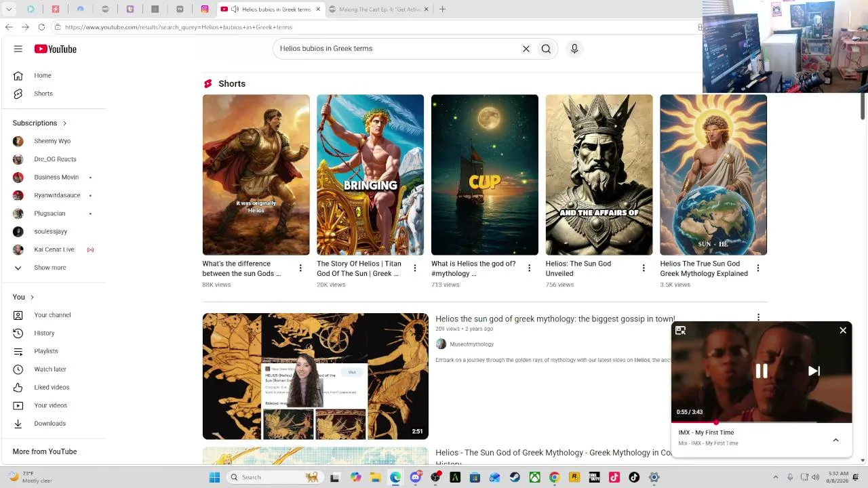This screenshot has width=868, height=488.
Task: Play the sun gods difference short
Action: 256,175
